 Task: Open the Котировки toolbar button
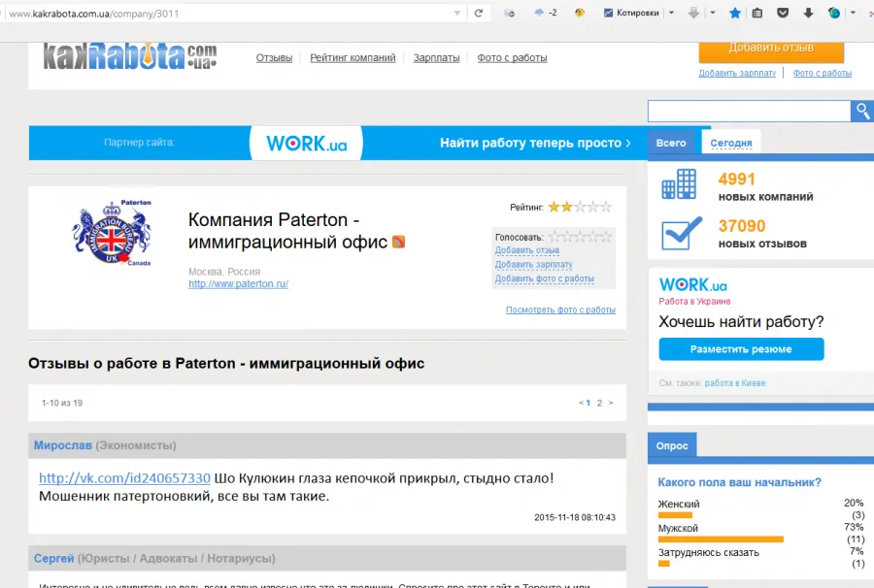pos(631,13)
